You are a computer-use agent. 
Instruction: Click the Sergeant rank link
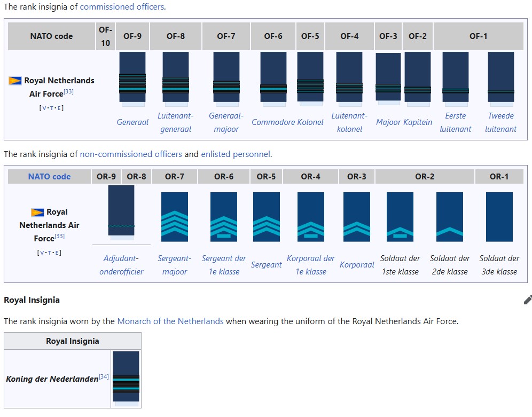267,265
